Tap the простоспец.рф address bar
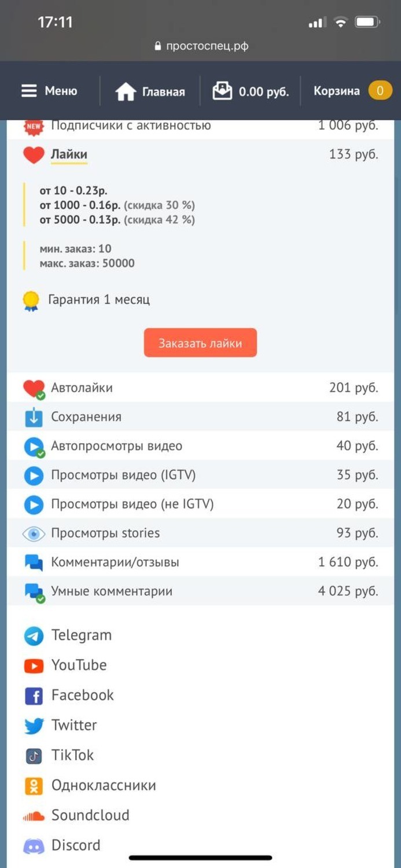The image size is (401, 868). pyautogui.click(x=201, y=46)
